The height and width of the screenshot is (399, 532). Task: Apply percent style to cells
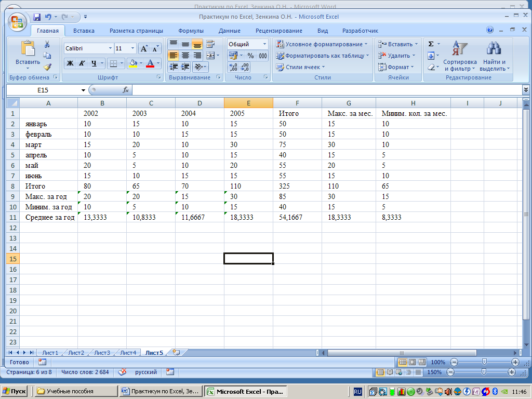(250, 56)
